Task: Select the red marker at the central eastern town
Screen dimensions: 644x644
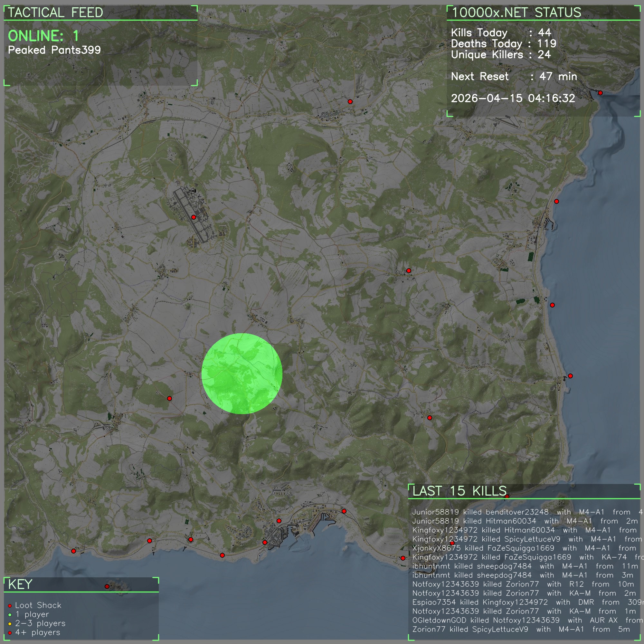Action: (409, 271)
